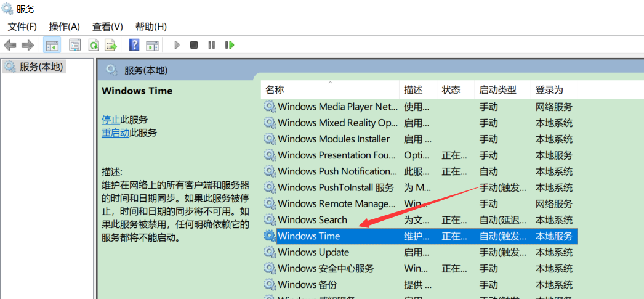
Task: Toggle the show/hide console tree icon
Action: (52, 45)
